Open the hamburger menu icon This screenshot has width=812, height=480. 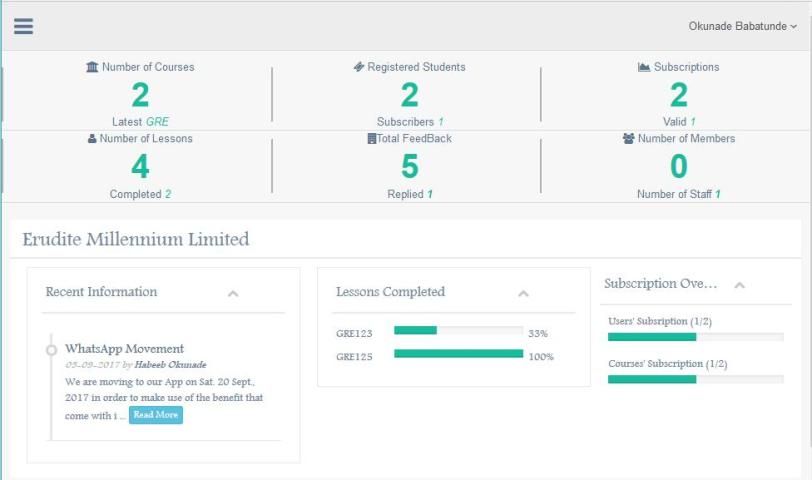click(x=23, y=26)
